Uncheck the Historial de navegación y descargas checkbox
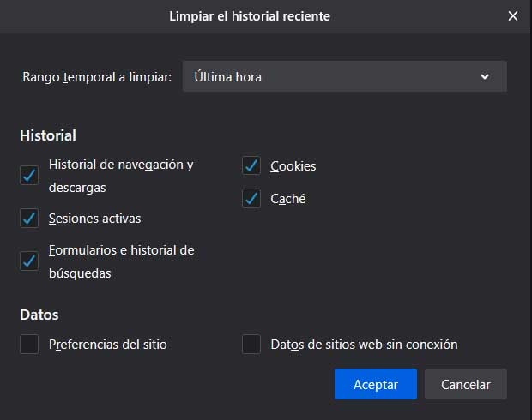 (29, 175)
